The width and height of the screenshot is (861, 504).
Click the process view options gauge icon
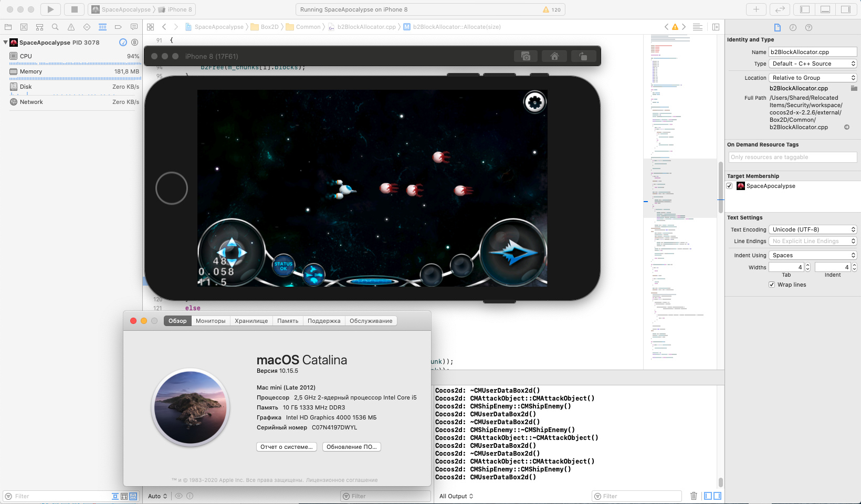coord(123,42)
